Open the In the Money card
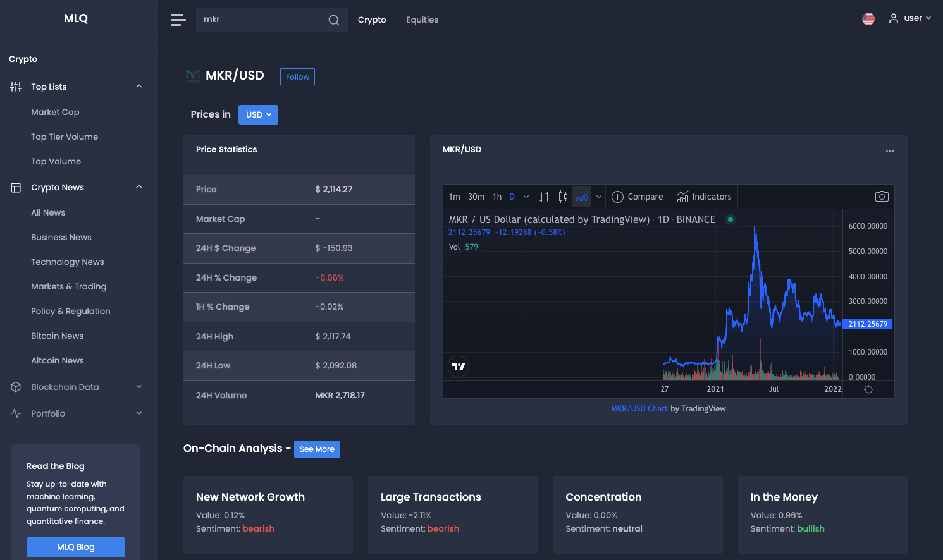The height and width of the screenshot is (560, 943). coord(823,514)
